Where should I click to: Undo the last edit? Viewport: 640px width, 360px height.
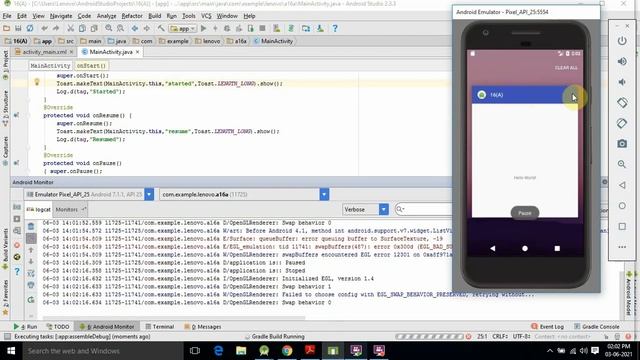click(x=44, y=29)
